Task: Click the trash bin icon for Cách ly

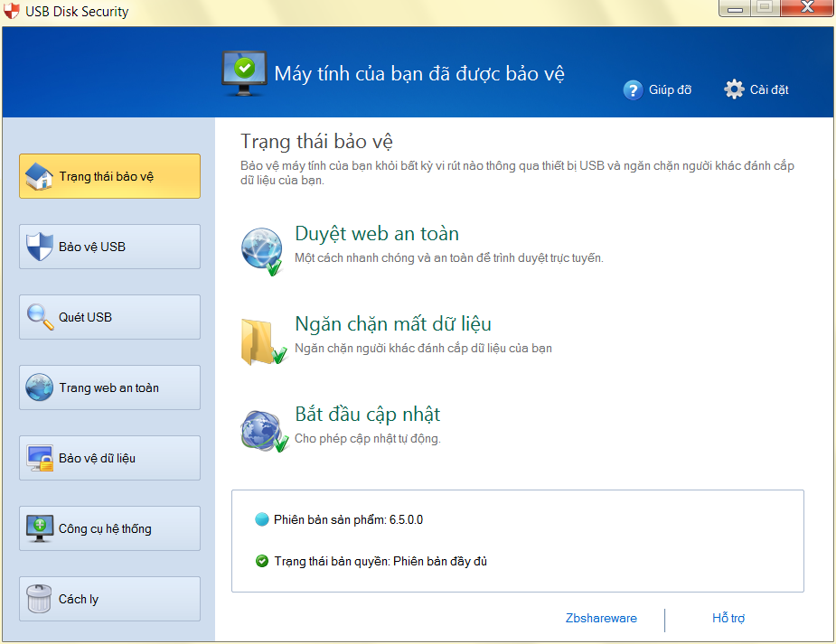Action: pos(39,599)
